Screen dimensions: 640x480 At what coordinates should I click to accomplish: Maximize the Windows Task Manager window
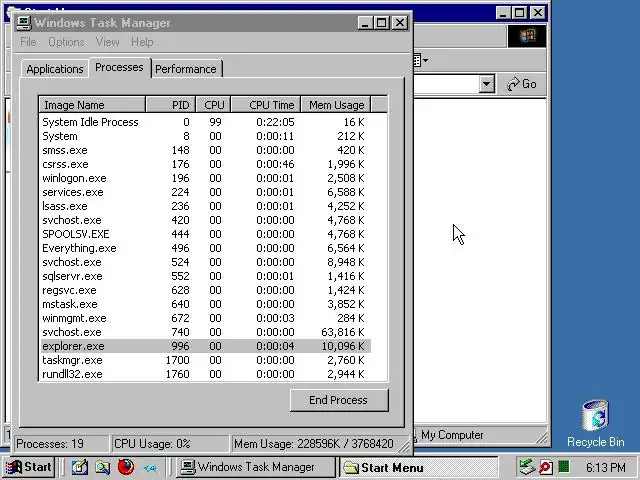coord(382,23)
